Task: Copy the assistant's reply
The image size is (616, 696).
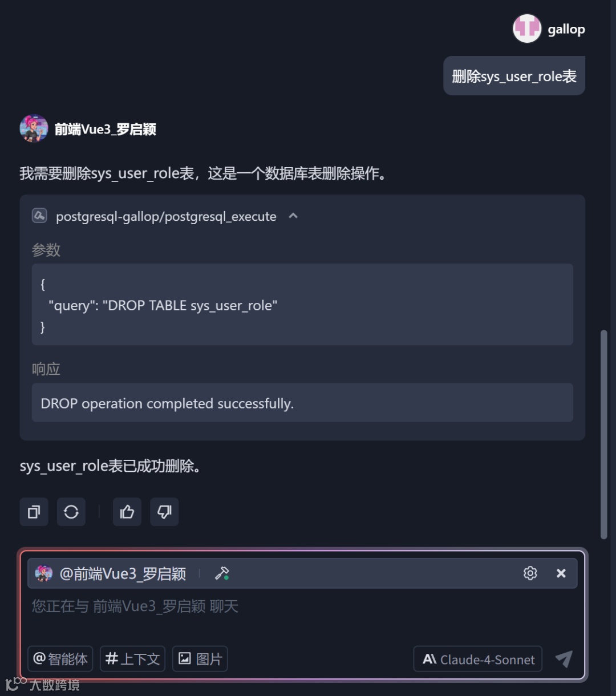Action: point(34,512)
